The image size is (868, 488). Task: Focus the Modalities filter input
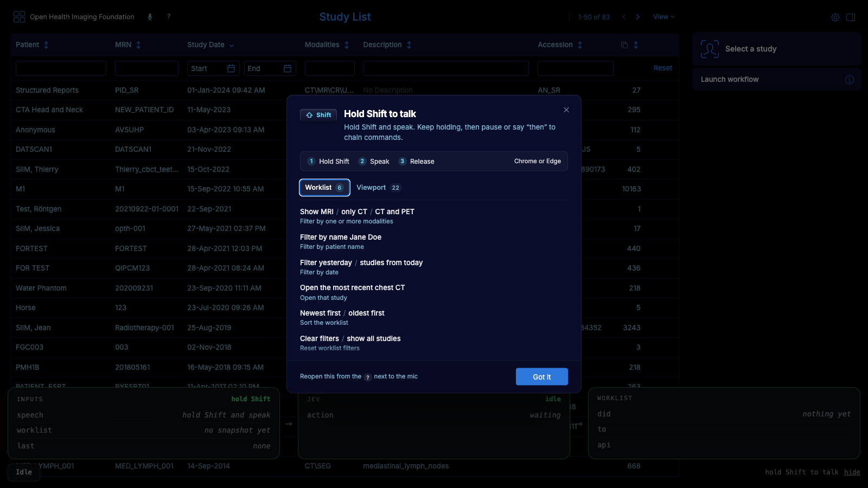pyautogui.click(x=330, y=68)
